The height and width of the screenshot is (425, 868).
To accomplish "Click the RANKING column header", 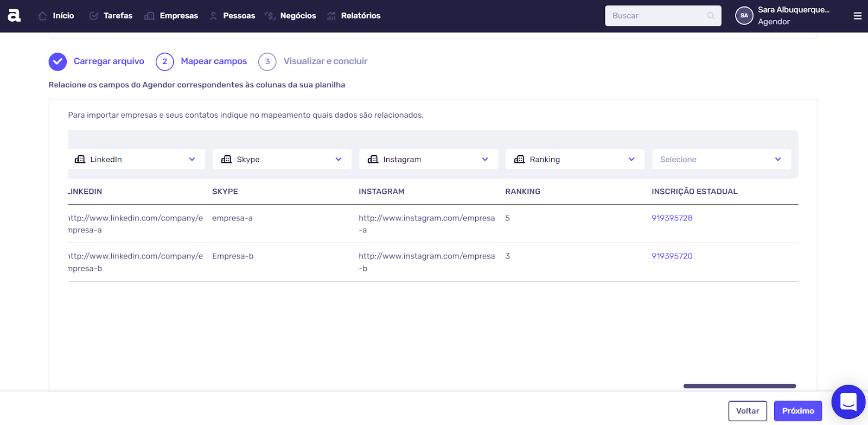I will (523, 192).
